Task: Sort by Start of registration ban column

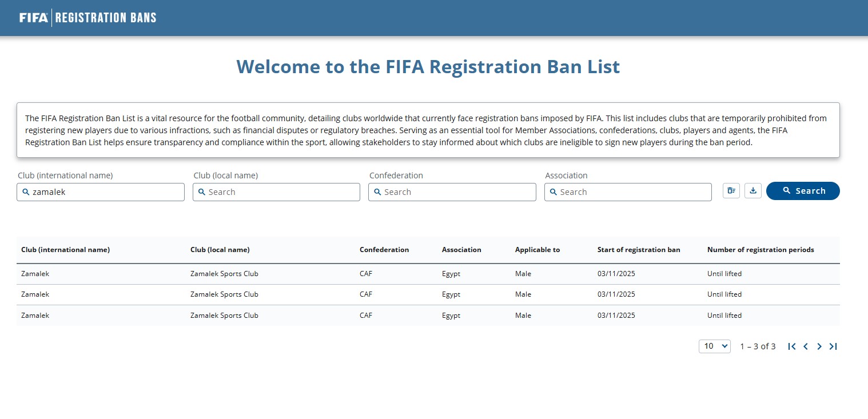Action: pos(638,250)
